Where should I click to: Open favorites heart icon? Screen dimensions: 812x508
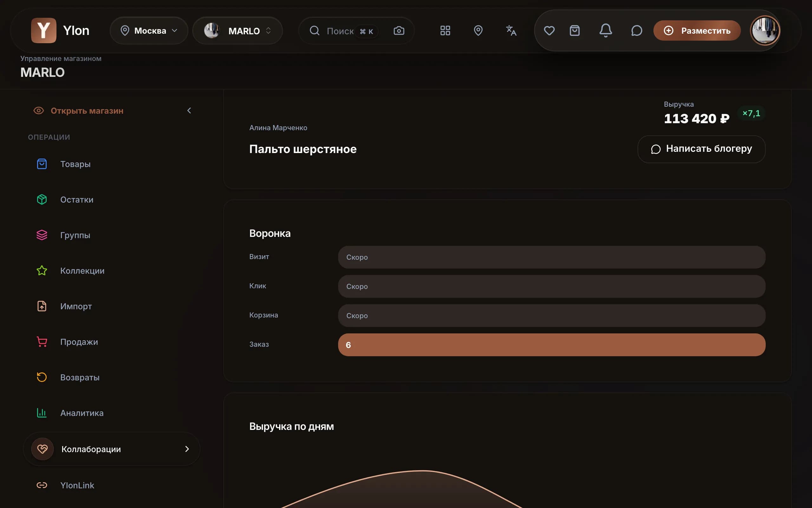[x=549, y=30]
